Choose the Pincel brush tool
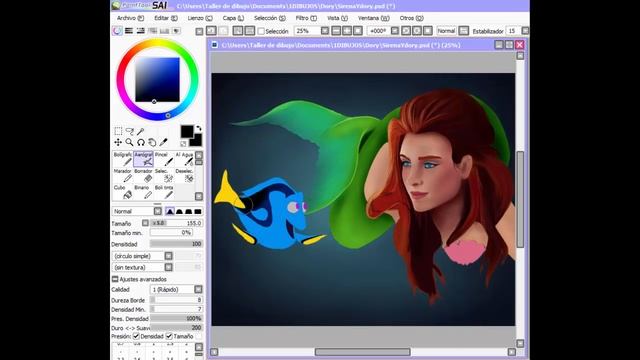 coord(164,159)
